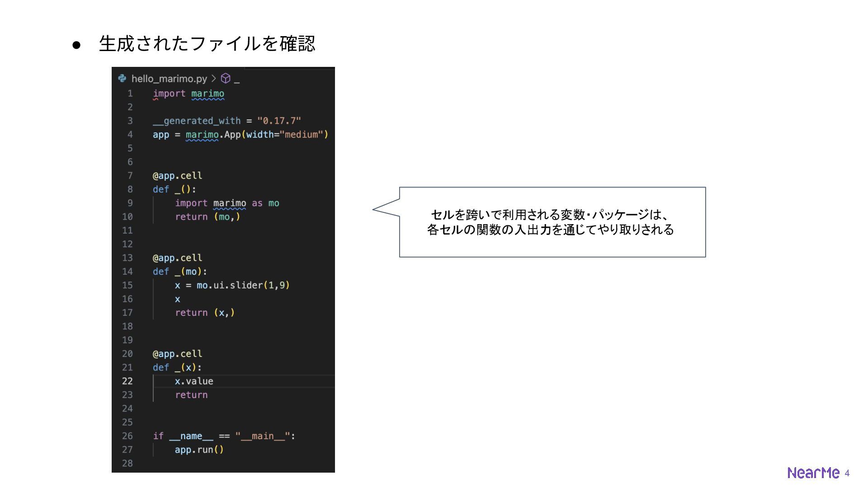Click the import marimo statement on line 1
The image size is (868, 488).
tap(189, 94)
